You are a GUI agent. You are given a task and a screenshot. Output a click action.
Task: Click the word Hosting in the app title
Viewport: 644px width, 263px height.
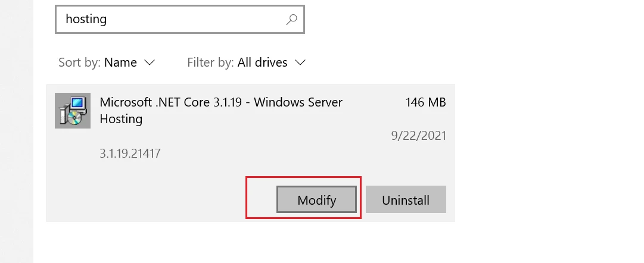[x=121, y=119]
